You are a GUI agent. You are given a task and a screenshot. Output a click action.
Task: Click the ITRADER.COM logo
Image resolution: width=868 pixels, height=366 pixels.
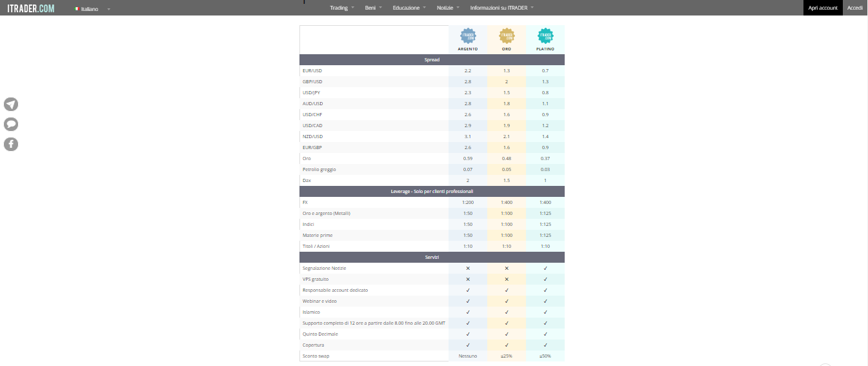click(31, 8)
